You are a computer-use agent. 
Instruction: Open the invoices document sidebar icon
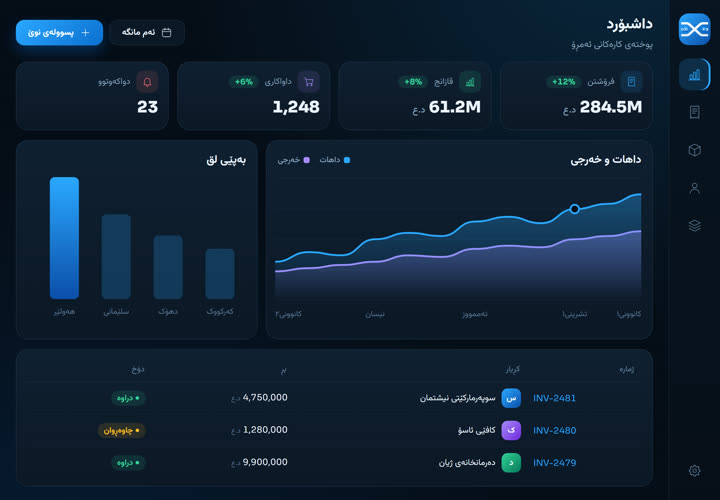click(694, 112)
